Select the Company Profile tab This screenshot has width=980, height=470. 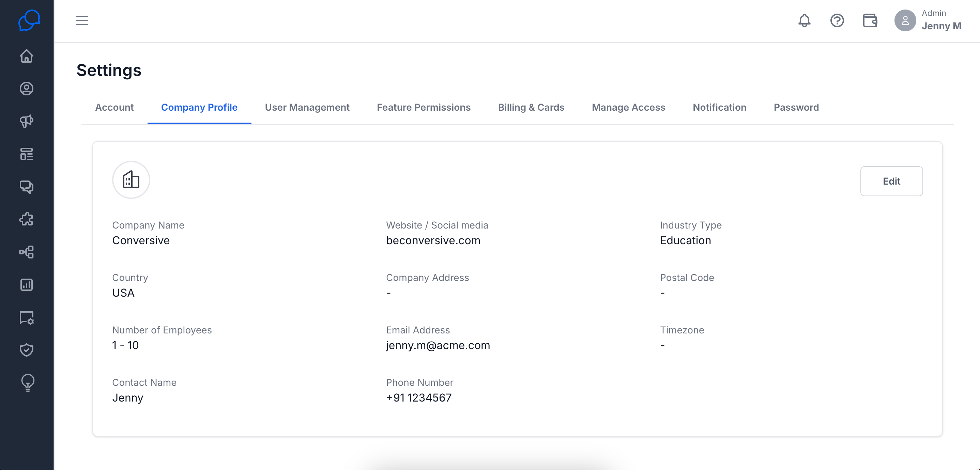(199, 107)
